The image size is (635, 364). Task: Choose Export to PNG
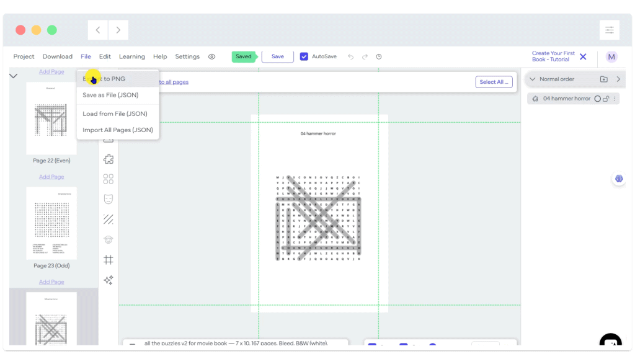pos(118,79)
